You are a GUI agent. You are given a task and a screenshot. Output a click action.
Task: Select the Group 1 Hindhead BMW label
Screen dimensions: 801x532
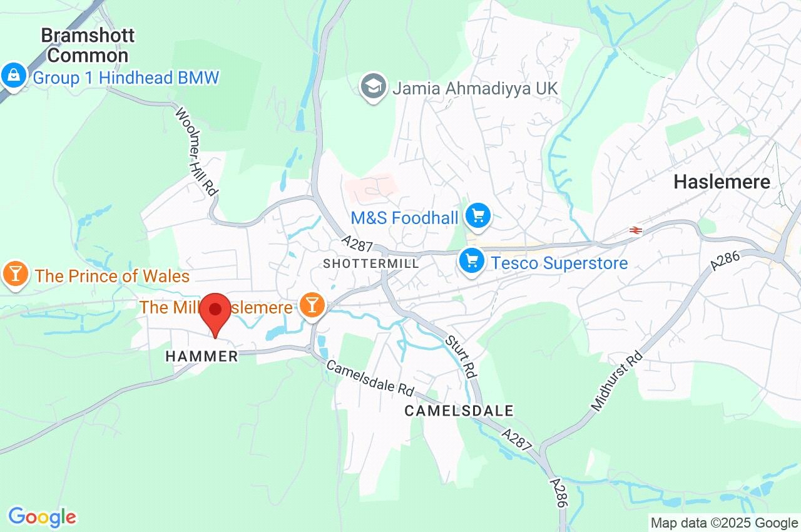click(x=126, y=78)
